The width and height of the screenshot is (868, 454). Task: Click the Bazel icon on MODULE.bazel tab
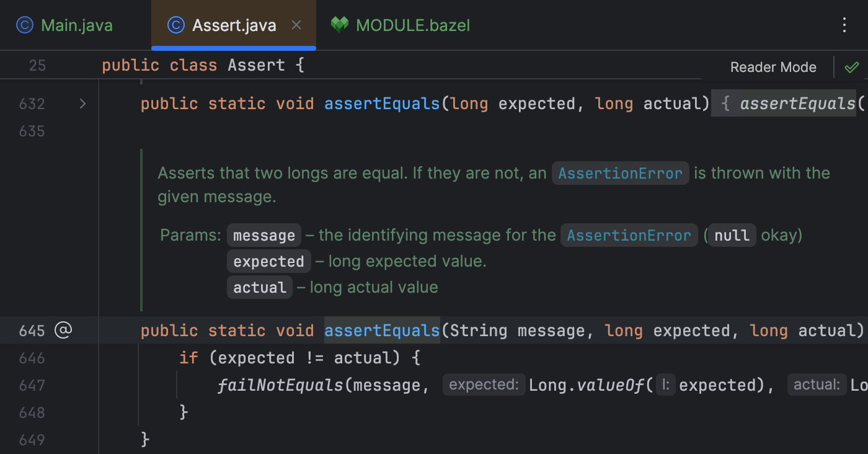click(340, 25)
